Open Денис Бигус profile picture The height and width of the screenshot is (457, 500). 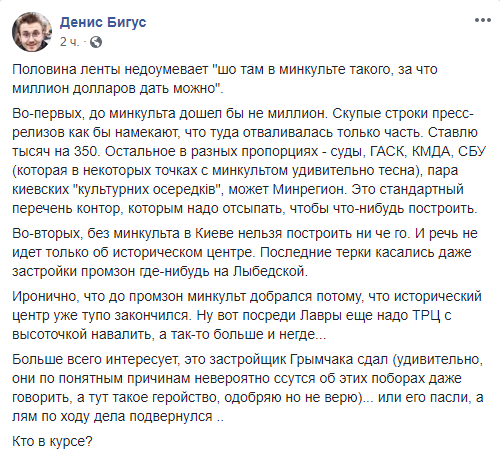tap(32, 32)
